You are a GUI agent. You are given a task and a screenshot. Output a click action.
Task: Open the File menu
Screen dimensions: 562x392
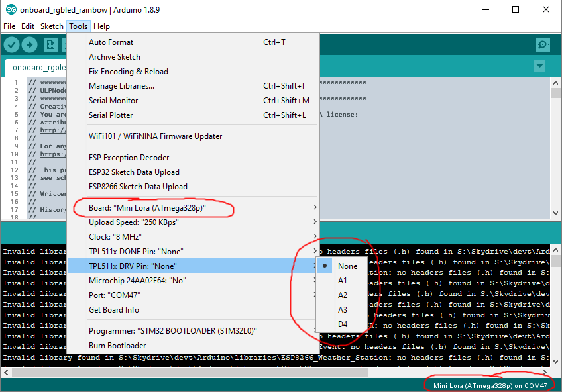point(9,26)
